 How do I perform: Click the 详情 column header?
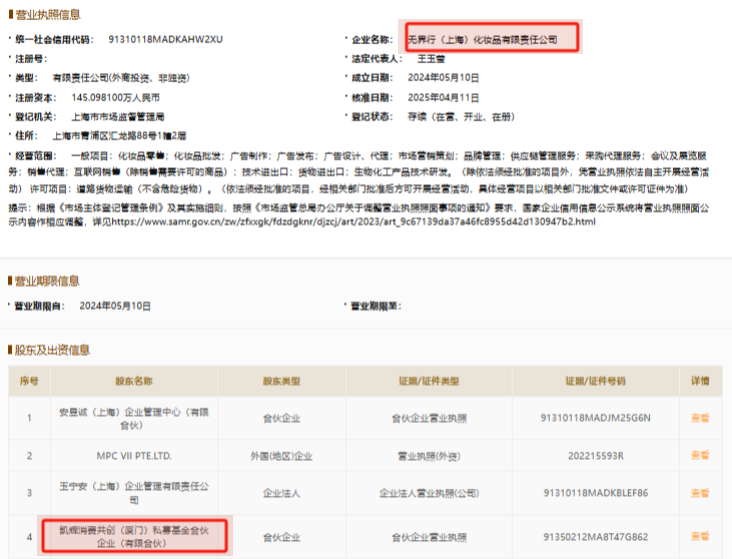(x=700, y=381)
